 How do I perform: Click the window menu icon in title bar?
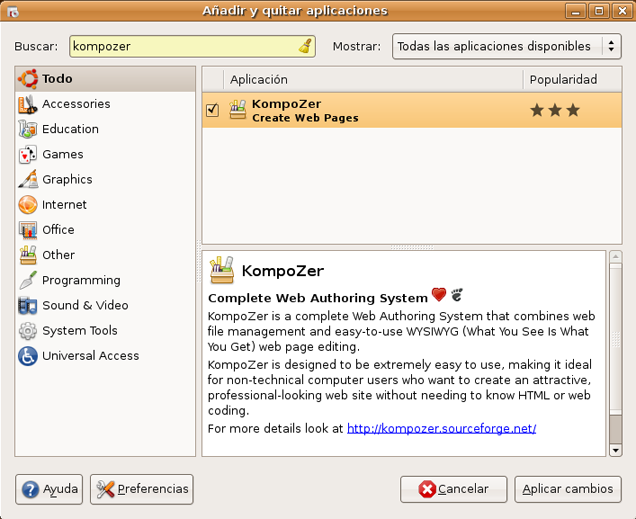[13, 11]
